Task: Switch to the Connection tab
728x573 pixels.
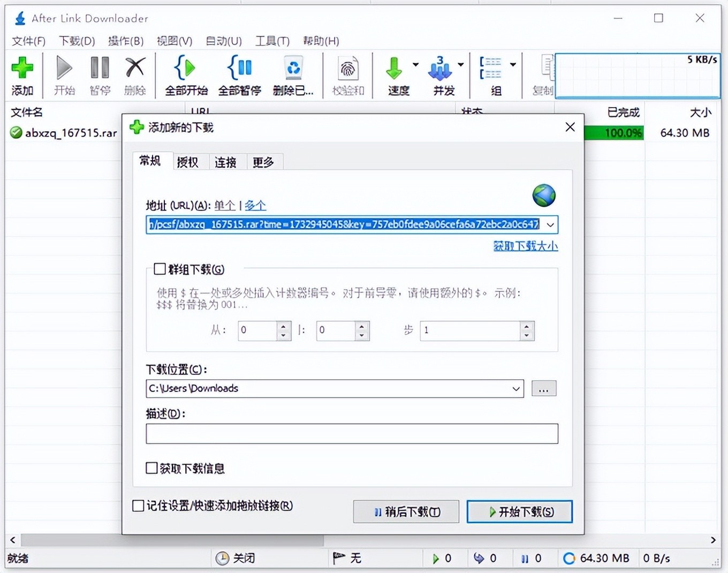Action: pyautogui.click(x=225, y=162)
